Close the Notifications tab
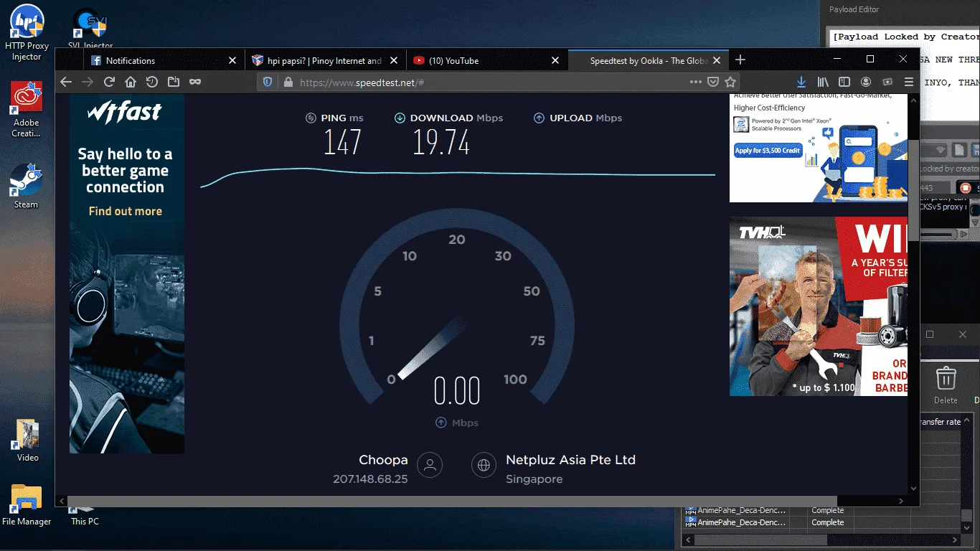The width and height of the screenshot is (980, 551). coord(232,61)
